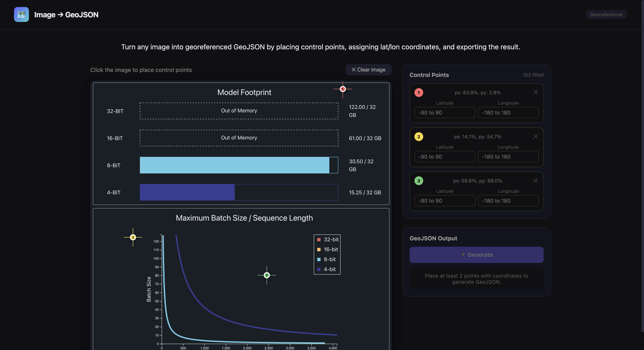Click the green number 3 badge in panel
The height and width of the screenshot is (350, 644).
pyautogui.click(x=419, y=181)
